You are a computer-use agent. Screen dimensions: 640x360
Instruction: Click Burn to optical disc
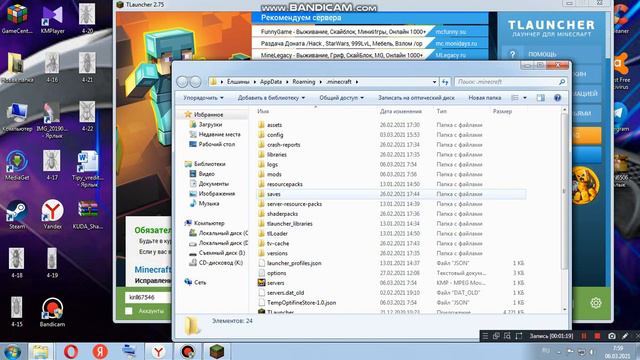tap(416, 98)
